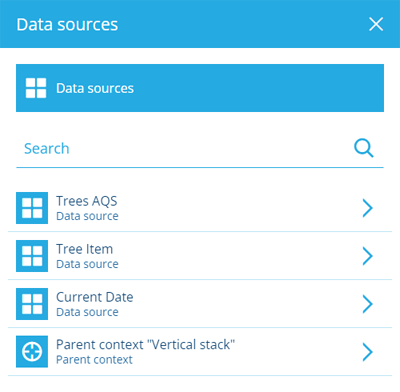This screenshot has width=400, height=392.
Task: Click the Data sources panel title
Action: tap(67, 25)
